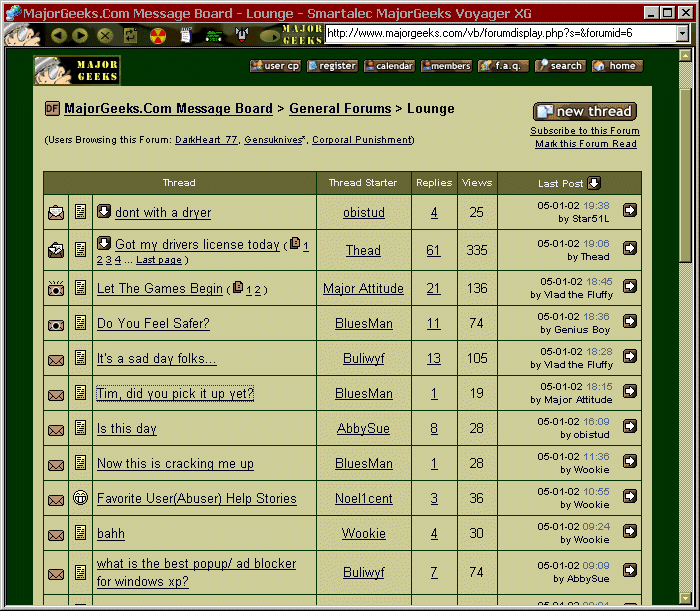Go to last post of drivers license thread
The image size is (700, 611).
(x=630, y=248)
